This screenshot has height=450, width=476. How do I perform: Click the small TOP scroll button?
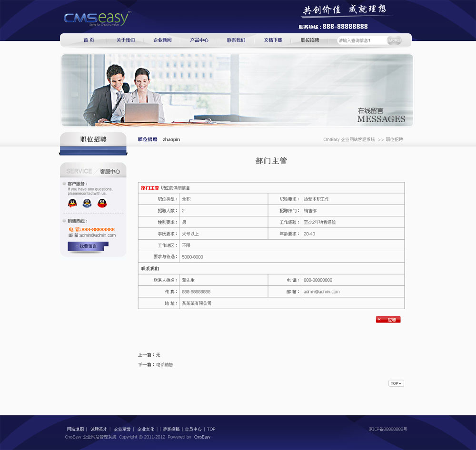pos(396,383)
